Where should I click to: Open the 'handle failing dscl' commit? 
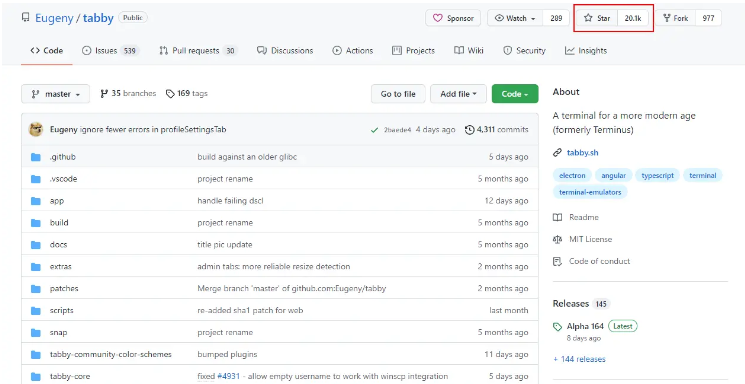[x=230, y=201]
